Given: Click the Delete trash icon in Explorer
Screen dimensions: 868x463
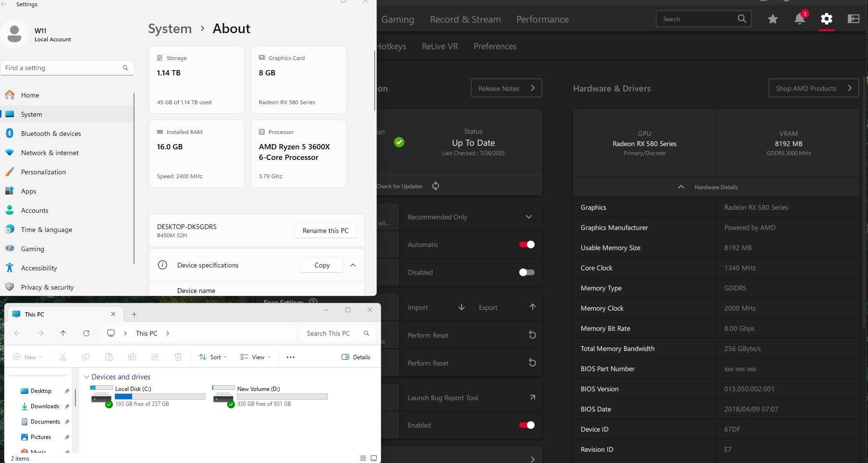Looking at the screenshot, I should click(x=178, y=357).
